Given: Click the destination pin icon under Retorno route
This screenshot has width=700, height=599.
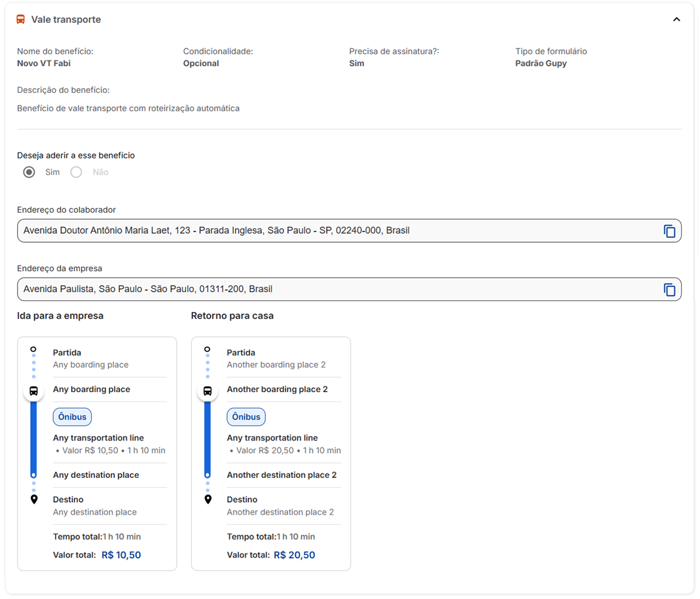Looking at the screenshot, I should pos(208,499).
